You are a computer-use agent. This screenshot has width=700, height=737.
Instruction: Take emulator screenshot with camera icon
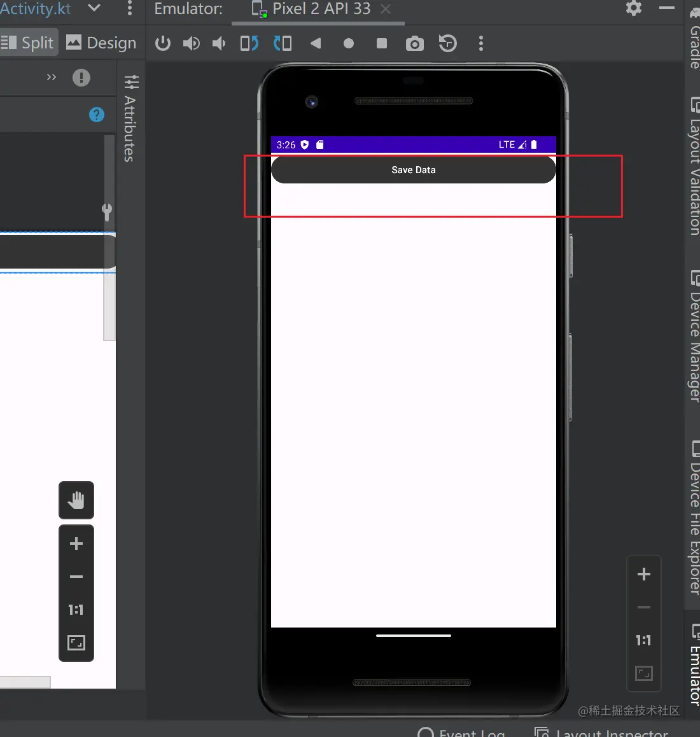(x=415, y=44)
